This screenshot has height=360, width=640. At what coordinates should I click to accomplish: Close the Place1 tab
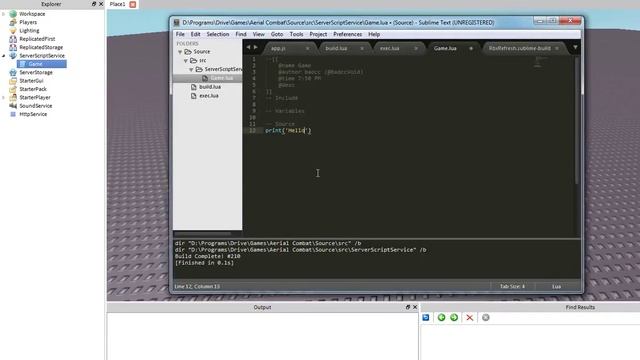133,4
